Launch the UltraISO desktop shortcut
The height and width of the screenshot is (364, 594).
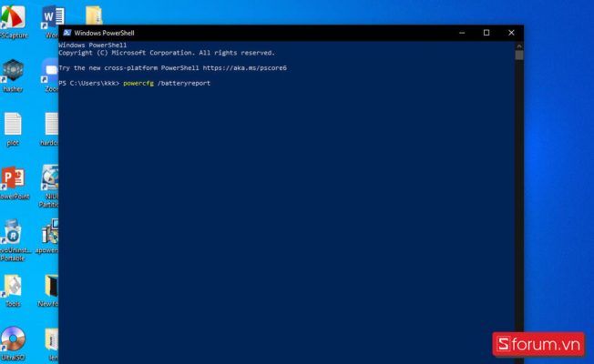pos(13,340)
